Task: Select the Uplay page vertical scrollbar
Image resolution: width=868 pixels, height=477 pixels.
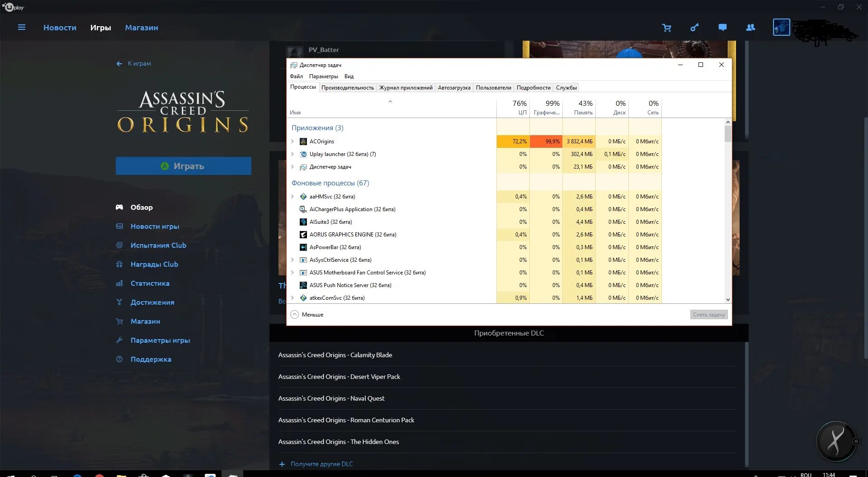Action: [866, 237]
